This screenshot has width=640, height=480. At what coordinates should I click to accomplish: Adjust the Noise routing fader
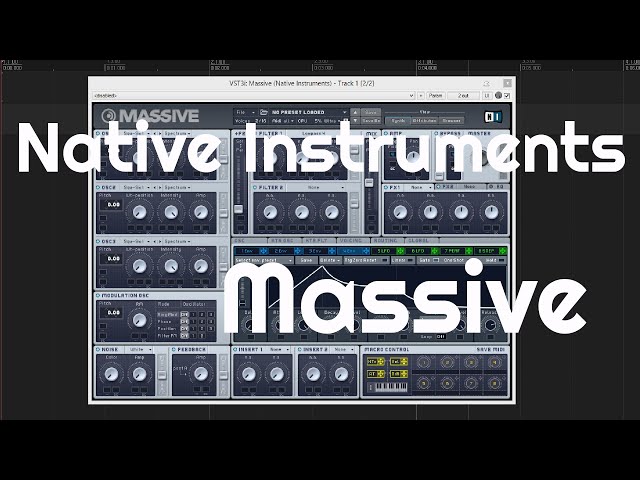pos(162,375)
